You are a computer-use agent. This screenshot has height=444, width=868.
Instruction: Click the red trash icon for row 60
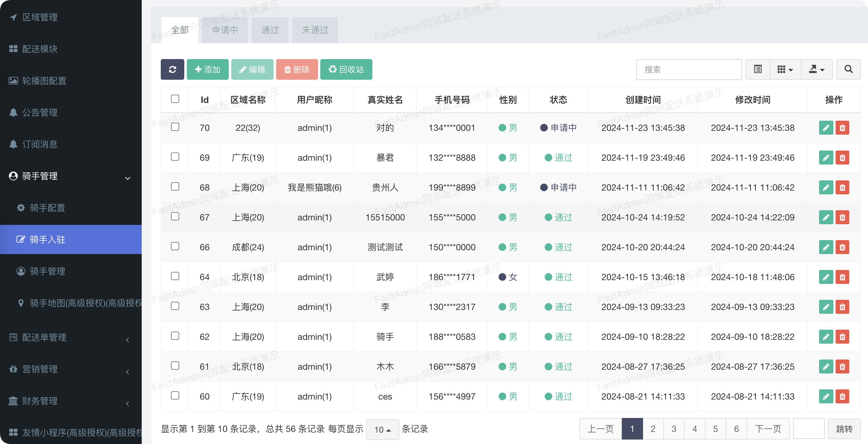842,396
